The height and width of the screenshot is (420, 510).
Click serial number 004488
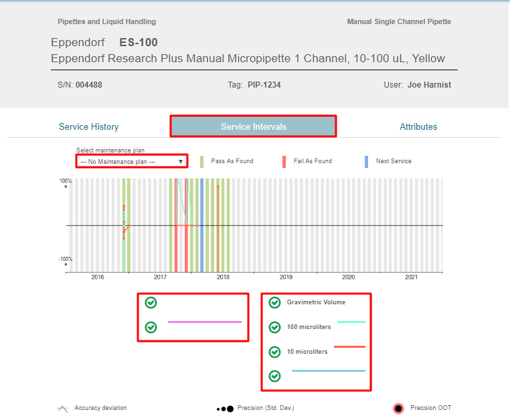tap(89, 85)
